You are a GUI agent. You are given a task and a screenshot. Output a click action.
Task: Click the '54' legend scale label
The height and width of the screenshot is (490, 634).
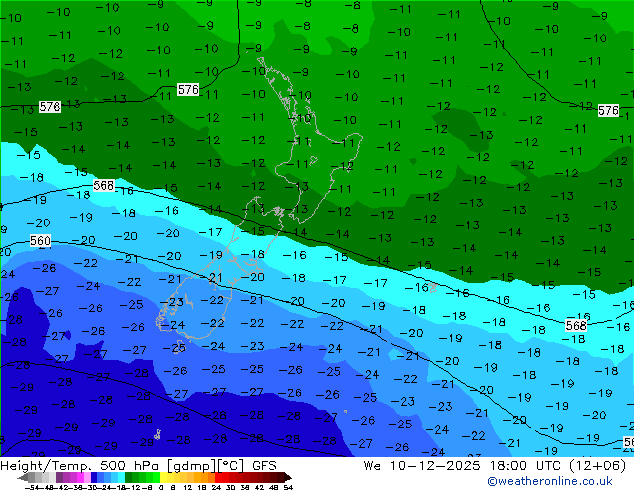[x=287, y=487]
